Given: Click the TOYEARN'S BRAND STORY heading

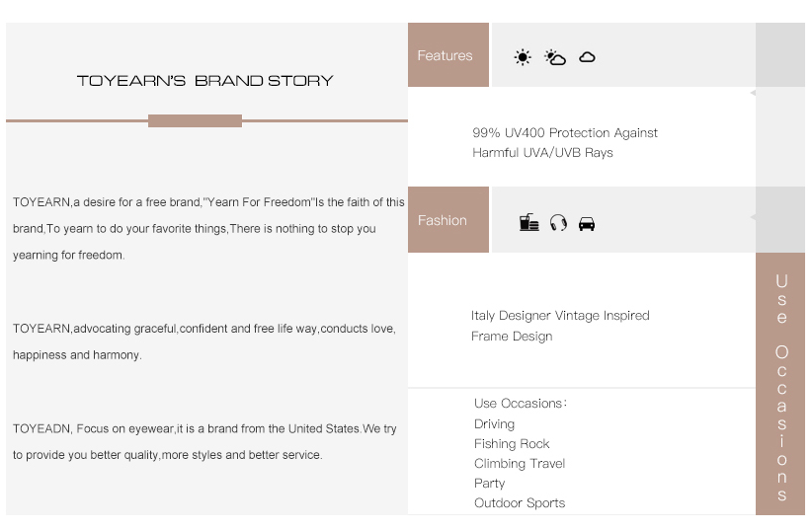Looking at the screenshot, I should point(205,81).
